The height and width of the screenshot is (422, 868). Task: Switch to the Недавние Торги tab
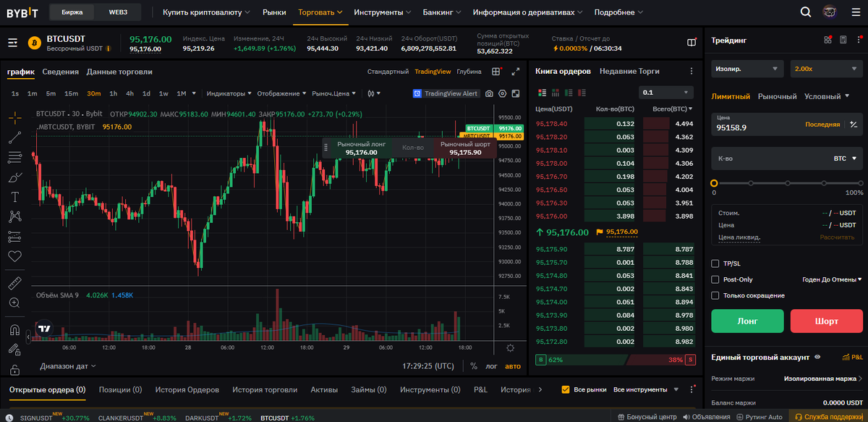(x=629, y=71)
